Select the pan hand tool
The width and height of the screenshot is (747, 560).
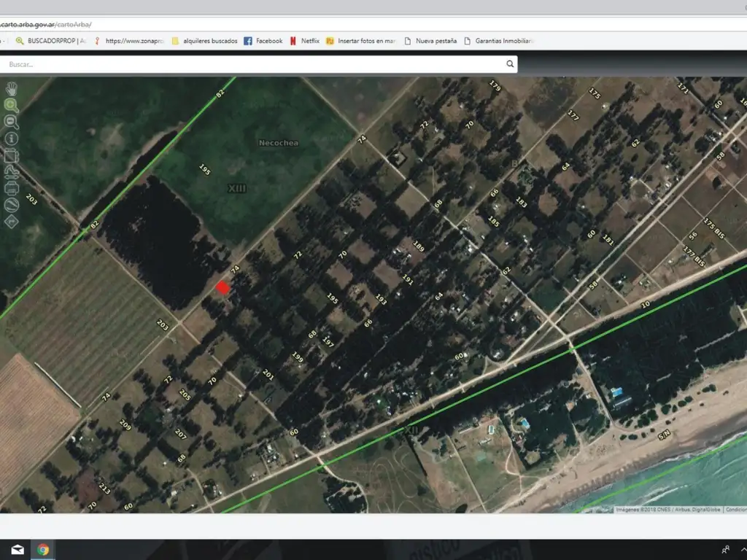click(12, 89)
